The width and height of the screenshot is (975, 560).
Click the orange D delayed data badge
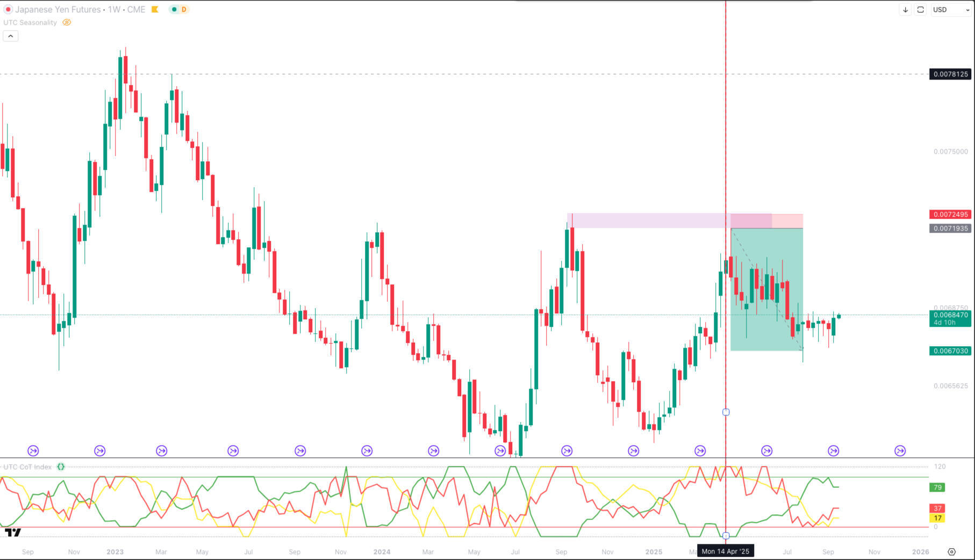184,10
